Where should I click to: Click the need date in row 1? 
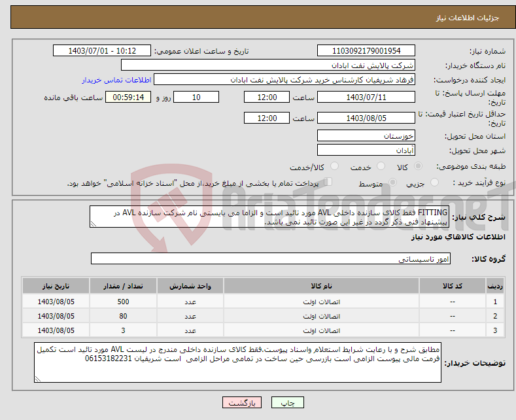(56, 302)
